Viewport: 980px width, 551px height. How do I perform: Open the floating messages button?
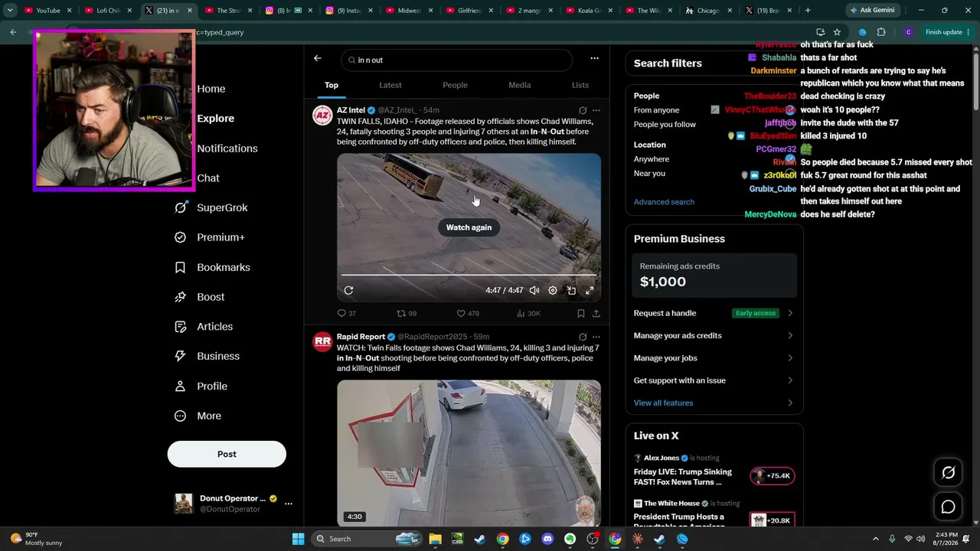[948, 507]
